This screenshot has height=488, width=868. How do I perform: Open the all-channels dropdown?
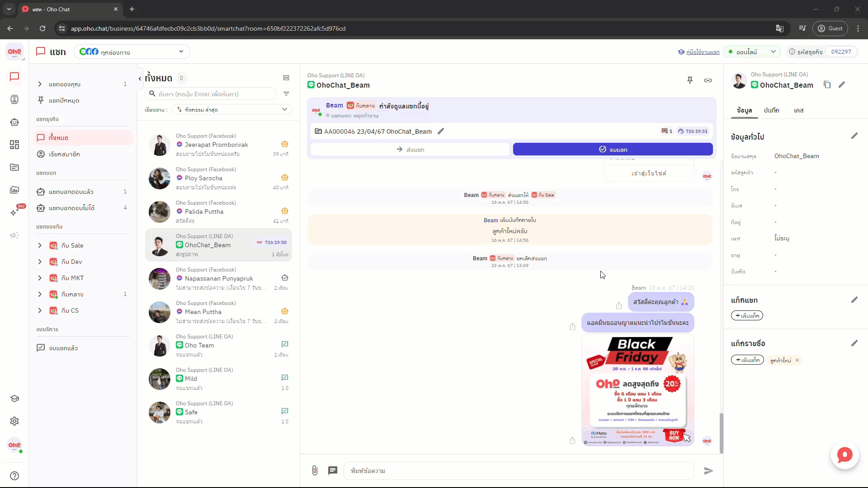[132, 52]
